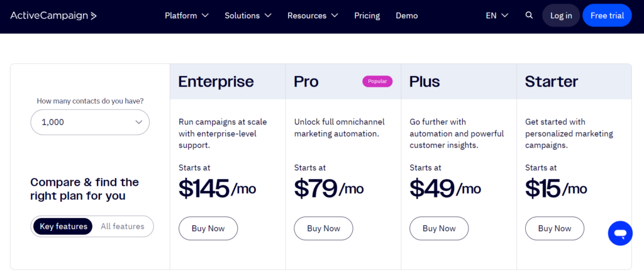Open the contacts count dropdown
This screenshot has width=644, height=276.
tap(90, 123)
